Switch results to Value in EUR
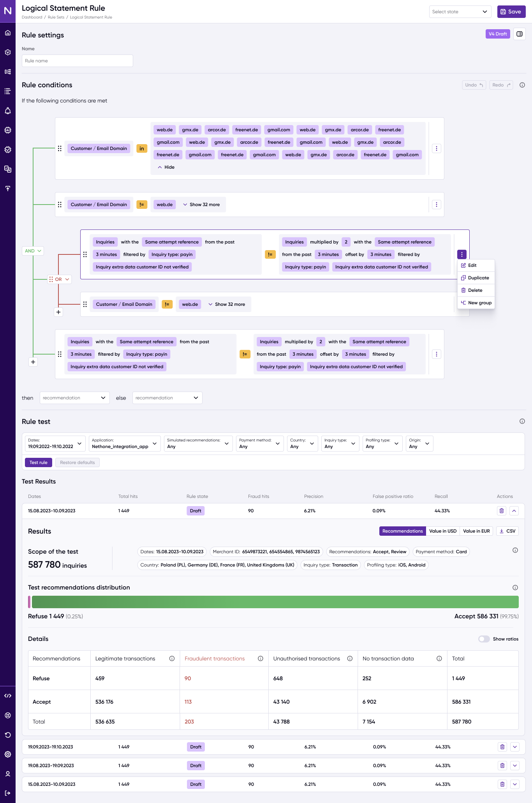532x803 pixels. click(476, 531)
